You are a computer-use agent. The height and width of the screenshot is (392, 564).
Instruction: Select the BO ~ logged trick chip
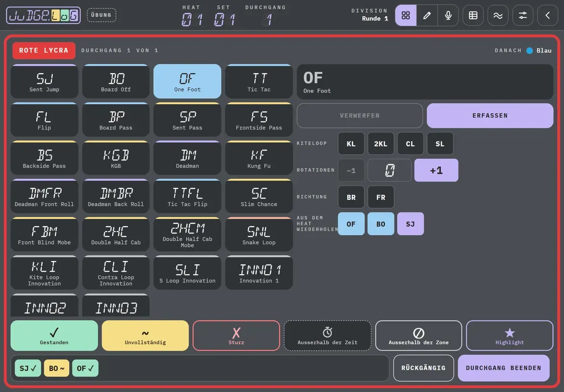point(56,368)
